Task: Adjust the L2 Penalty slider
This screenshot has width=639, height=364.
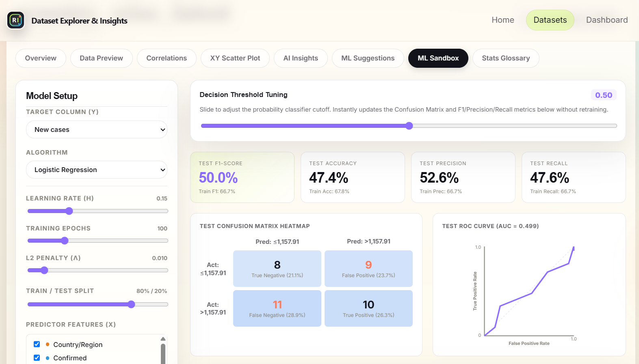Action: pos(97,270)
